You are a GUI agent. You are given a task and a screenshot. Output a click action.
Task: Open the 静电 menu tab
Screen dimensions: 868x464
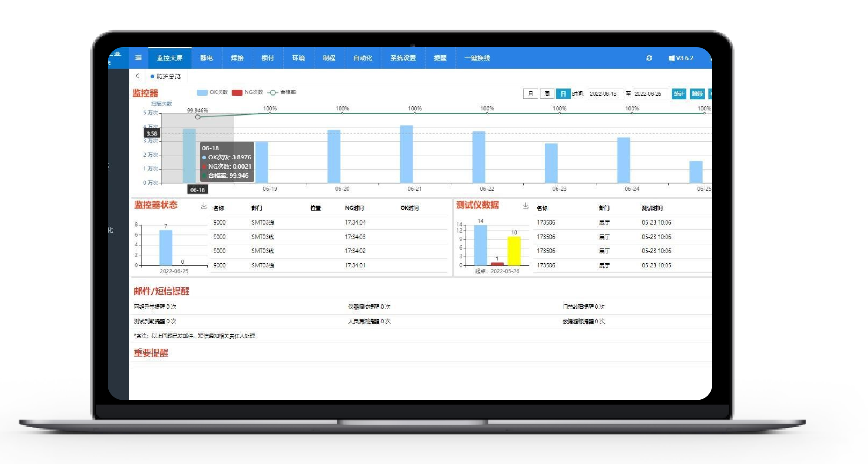[x=206, y=58]
